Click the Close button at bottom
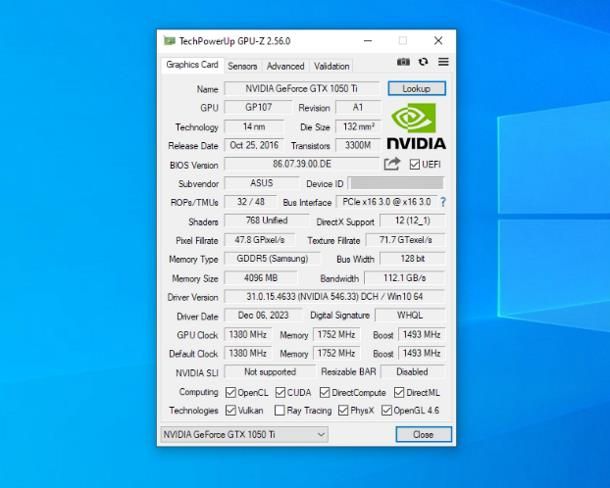The width and height of the screenshot is (610, 488). click(x=424, y=434)
